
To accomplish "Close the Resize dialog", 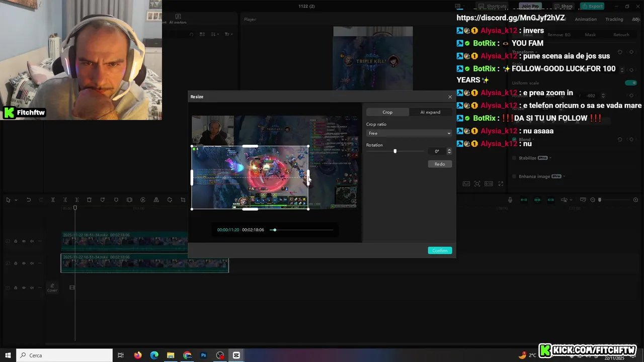I will click(450, 97).
